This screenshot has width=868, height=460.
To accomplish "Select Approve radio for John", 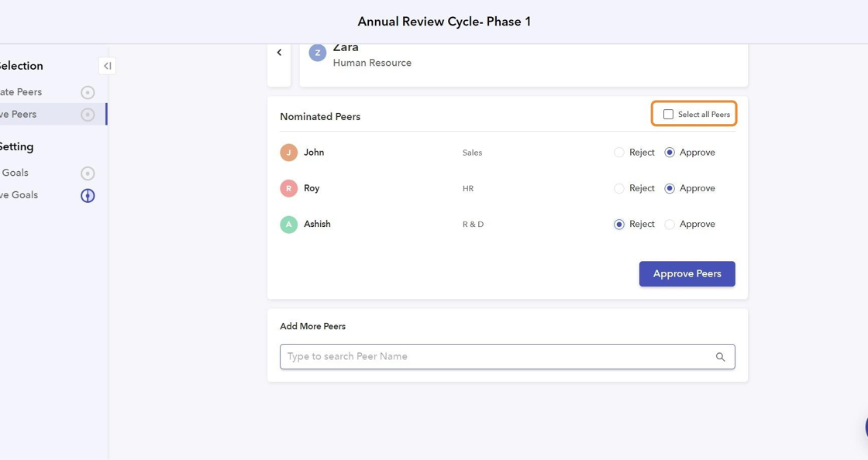I will pos(670,153).
